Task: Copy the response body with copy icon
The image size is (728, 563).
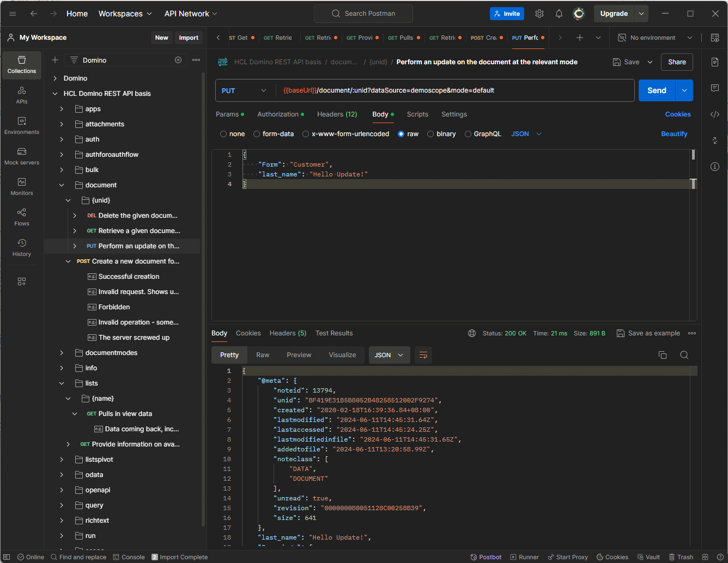Action: tap(663, 355)
